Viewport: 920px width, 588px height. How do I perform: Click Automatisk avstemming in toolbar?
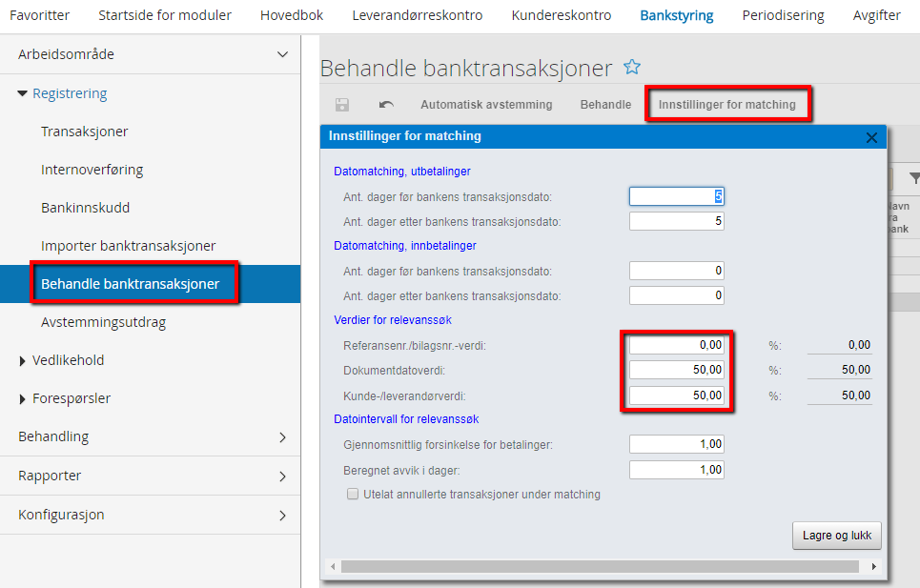point(486,104)
